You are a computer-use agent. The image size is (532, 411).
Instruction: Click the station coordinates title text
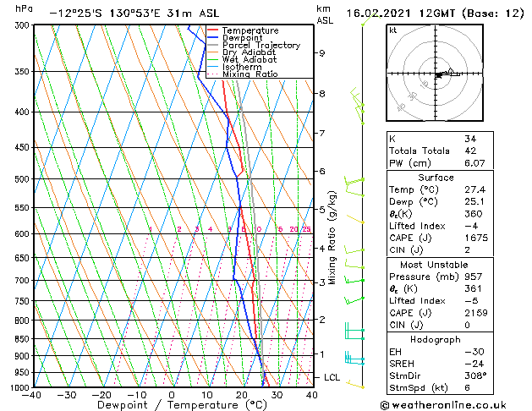(x=134, y=14)
